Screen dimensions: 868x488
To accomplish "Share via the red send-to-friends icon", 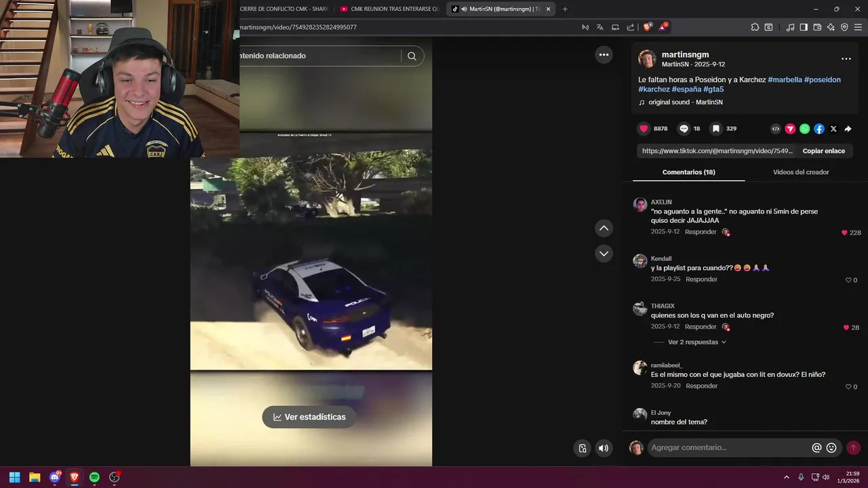I will 790,129.
